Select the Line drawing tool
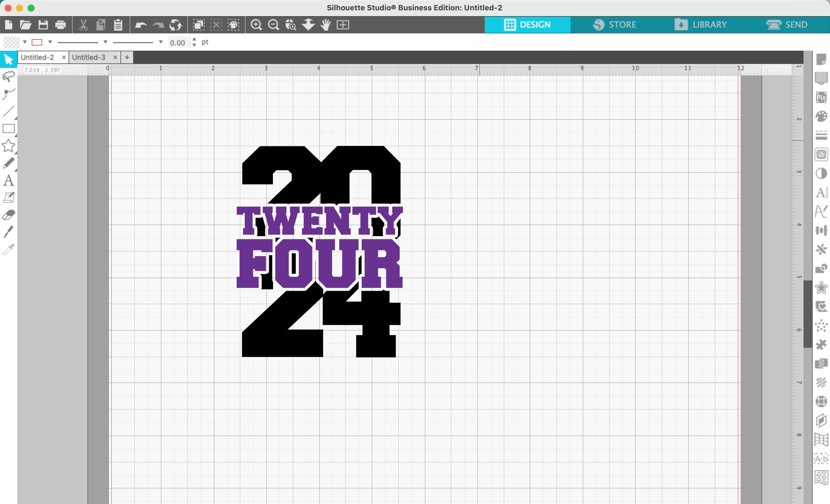The image size is (830, 504). coord(8,111)
